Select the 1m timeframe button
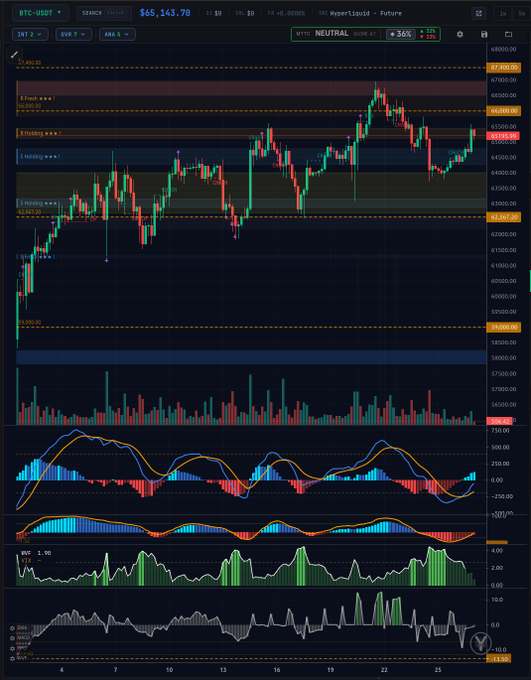This screenshot has width=531, height=680. pos(503,13)
